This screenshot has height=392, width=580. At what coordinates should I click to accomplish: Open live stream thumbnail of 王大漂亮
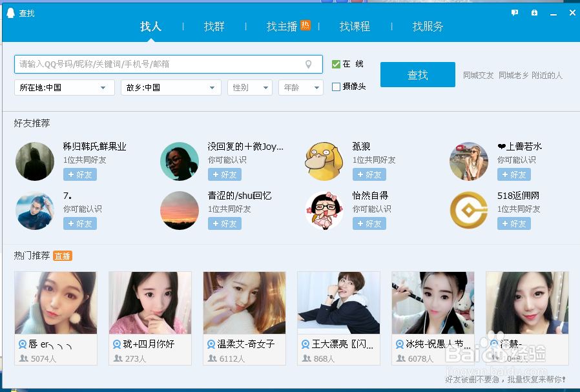(x=339, y=303)
